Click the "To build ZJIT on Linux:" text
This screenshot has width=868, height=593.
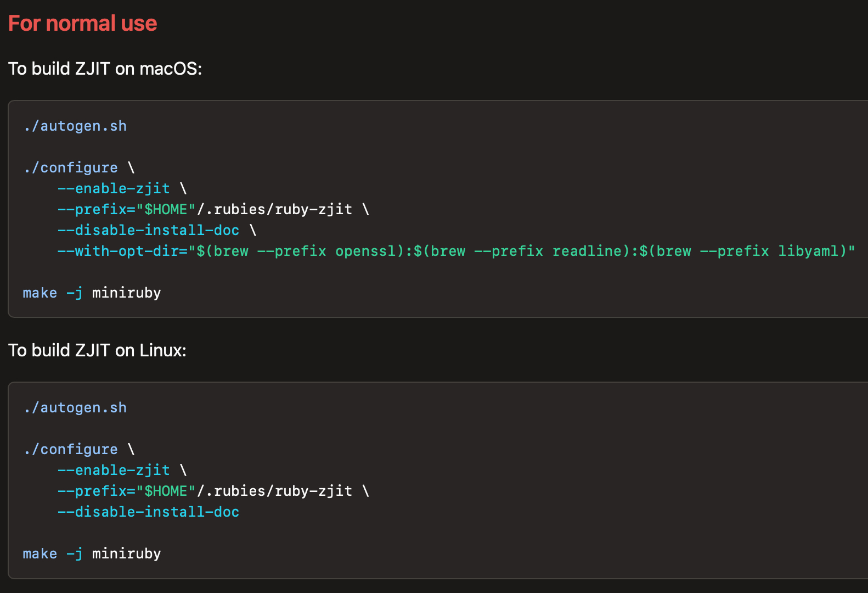coord(97,350)
